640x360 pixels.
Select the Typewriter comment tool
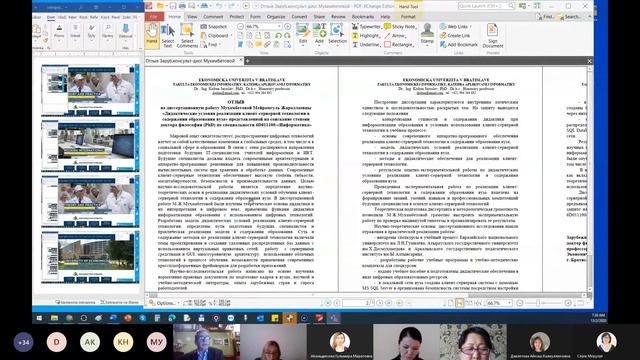366,27
